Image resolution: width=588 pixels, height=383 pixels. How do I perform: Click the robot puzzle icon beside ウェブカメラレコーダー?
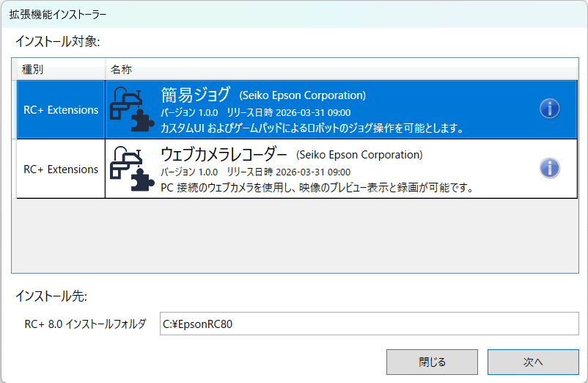[x=133, y=168]
